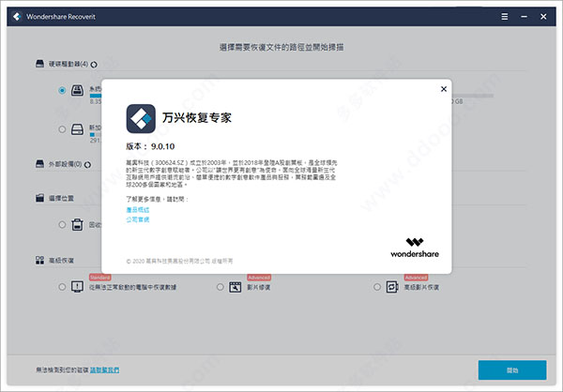Click the video repair film icon
This screenshot has width=563, height=392.
click(236, 287)
